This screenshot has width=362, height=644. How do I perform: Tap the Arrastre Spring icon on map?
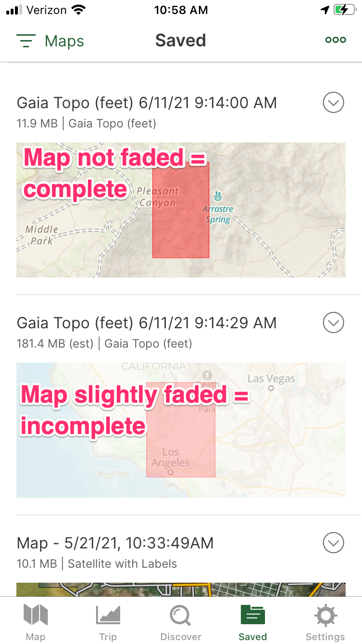tap(218, 196)
